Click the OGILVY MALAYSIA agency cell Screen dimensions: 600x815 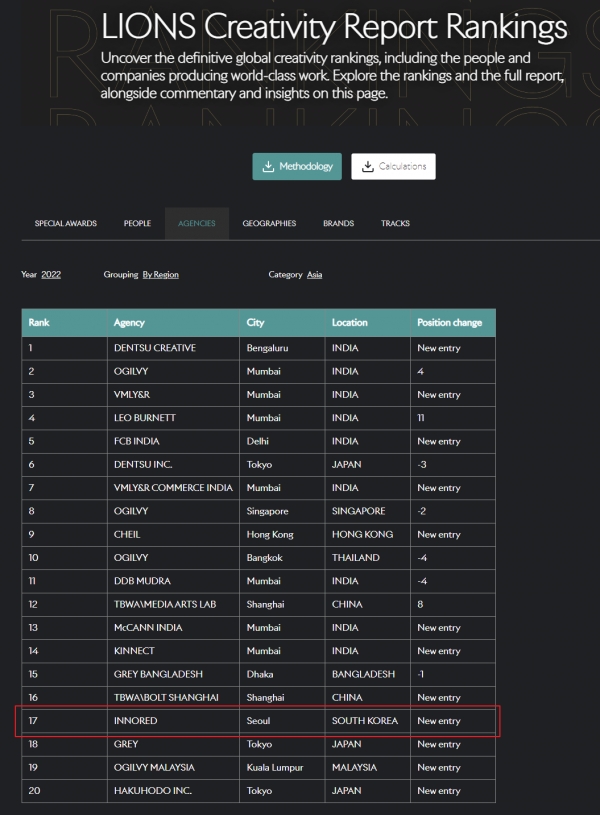173,767
